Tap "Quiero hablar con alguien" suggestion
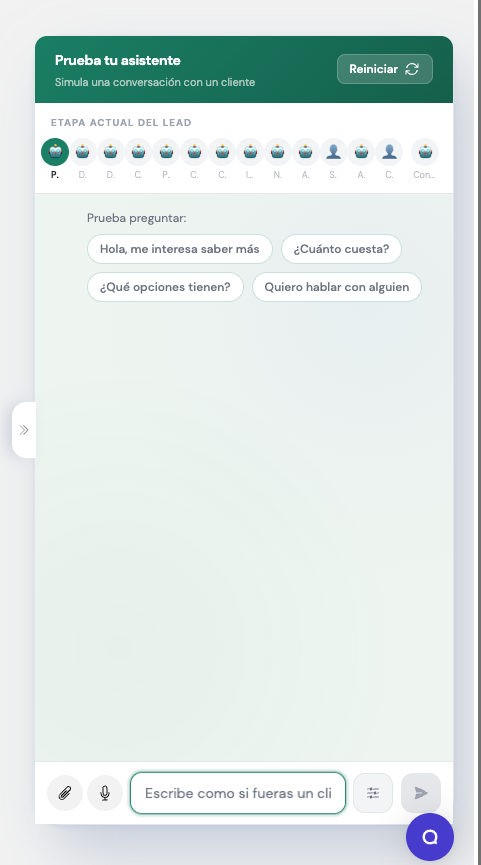This screenshot has width=481, height=865. coord(337,287)
